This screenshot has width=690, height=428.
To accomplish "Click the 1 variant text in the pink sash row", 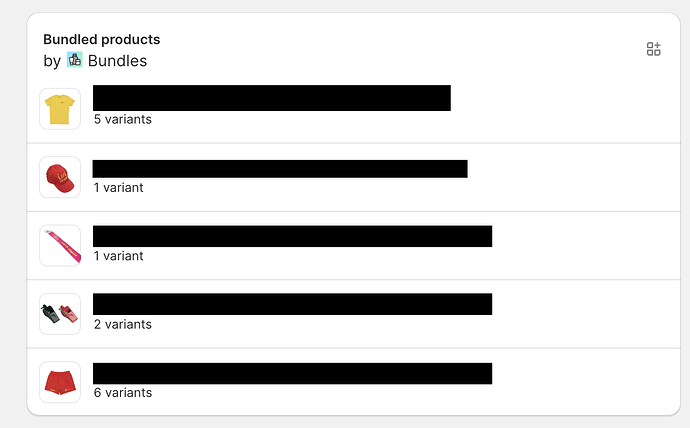I will pyautogui.click(x=118, y=256).
